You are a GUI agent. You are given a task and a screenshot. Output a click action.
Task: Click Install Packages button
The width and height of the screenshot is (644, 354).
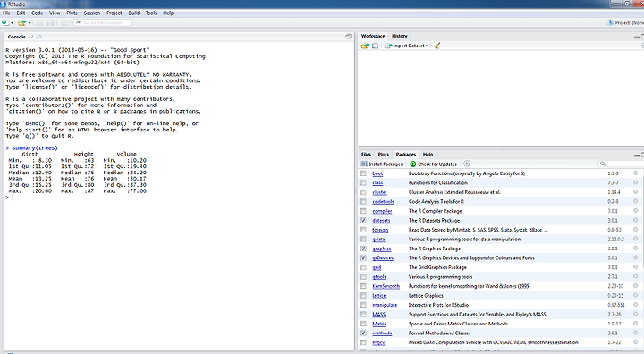(382, 164)
